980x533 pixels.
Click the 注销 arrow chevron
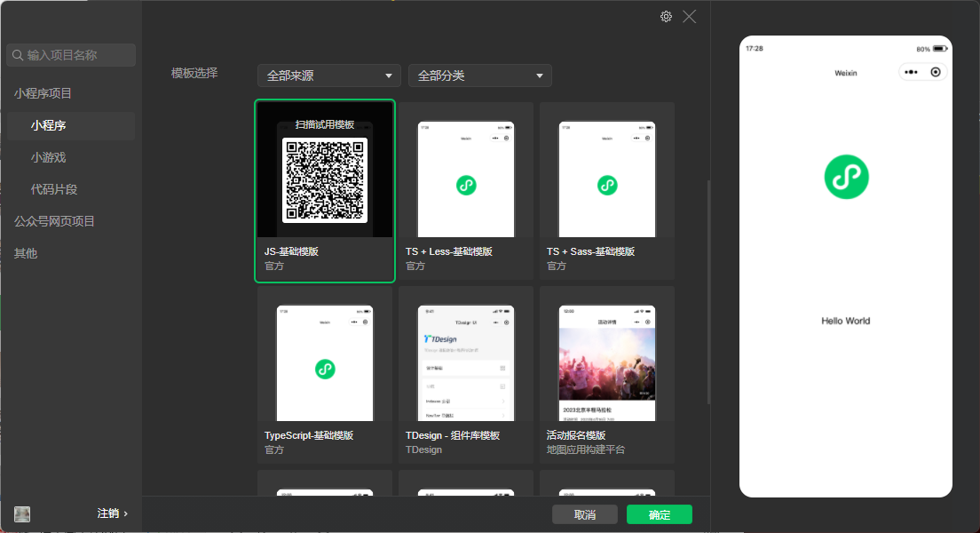pos(126,513)
